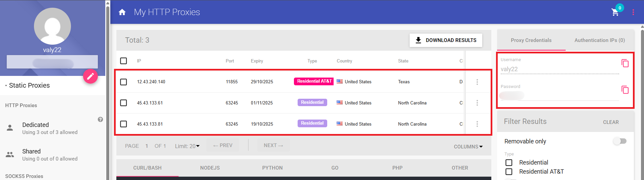The height and width of the screenshot is (180, 644).
Task: Toggle the Removable only switch
Action: click(x=619, y=141)
